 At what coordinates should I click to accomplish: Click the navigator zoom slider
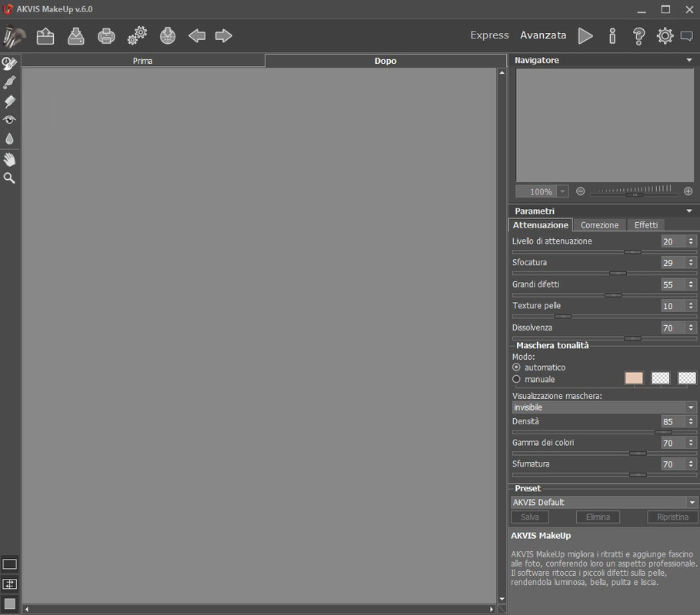click(635, 193)
